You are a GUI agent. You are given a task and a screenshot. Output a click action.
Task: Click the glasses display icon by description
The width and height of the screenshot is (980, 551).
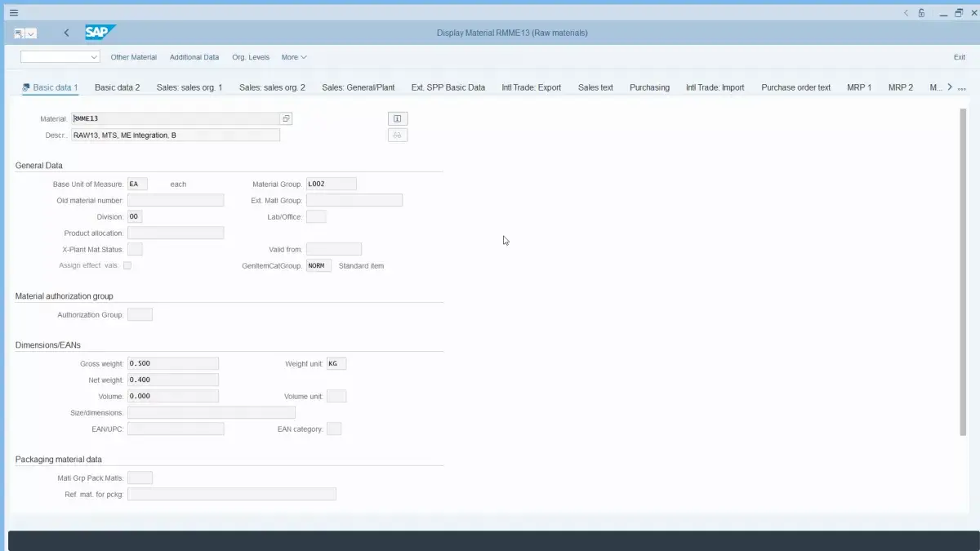click(398, 136)
